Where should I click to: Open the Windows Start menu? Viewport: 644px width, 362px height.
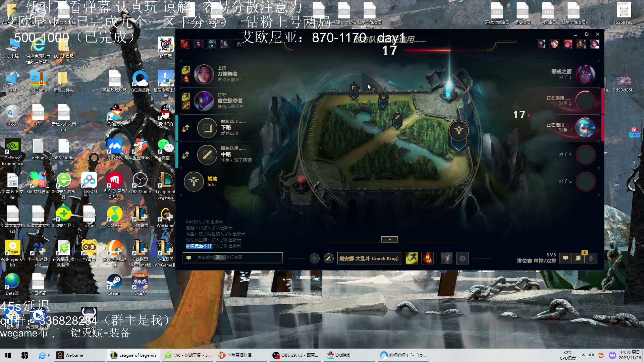[x=8, y=355]
